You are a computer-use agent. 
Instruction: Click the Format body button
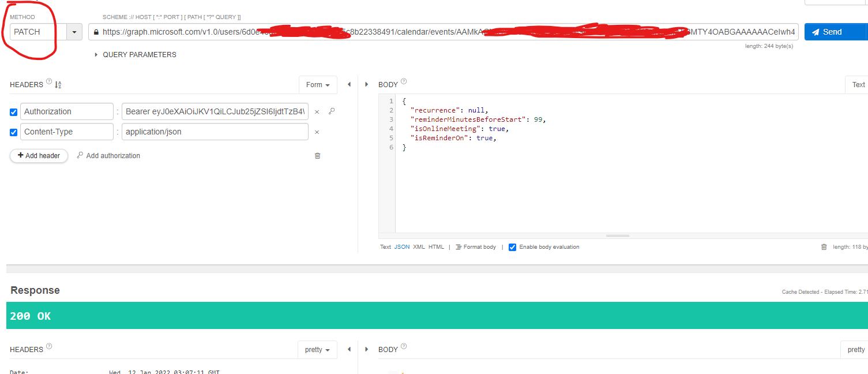tap(476, 247)
